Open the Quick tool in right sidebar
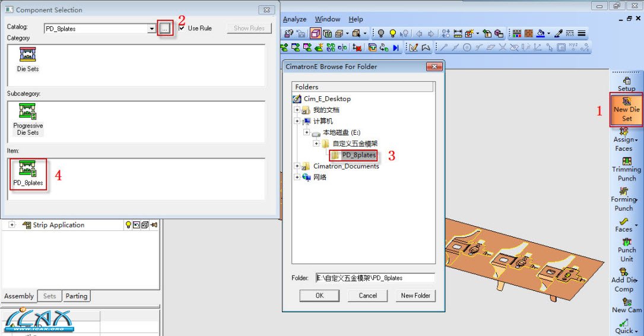 coord(625,327)
